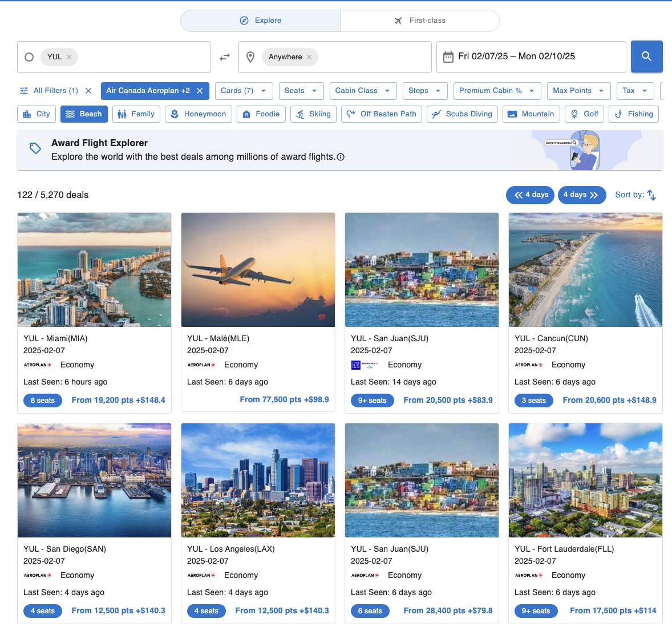This screenshot has width=672, height=631.
Task: Toggle the Golf category filter
Action: 585,114
